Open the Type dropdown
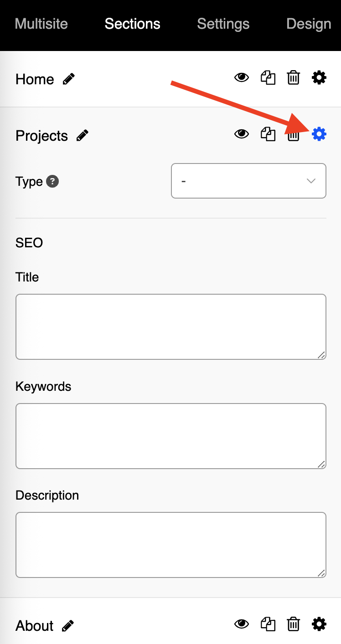The image size is (341, 644). click(248, 181)
